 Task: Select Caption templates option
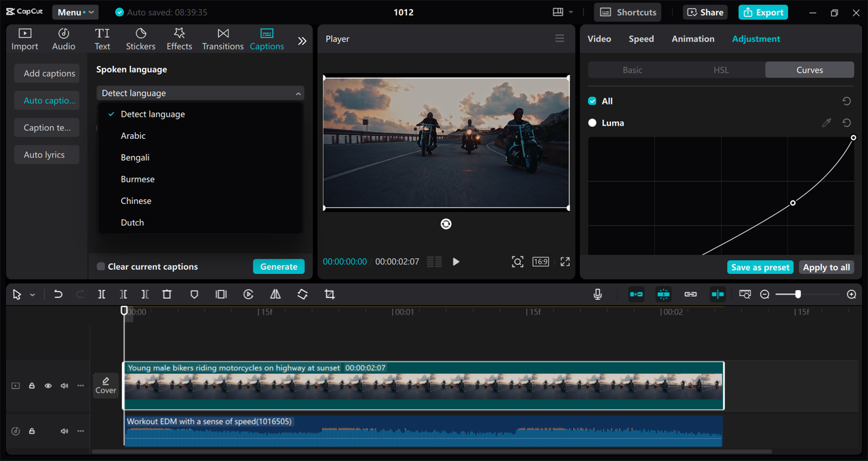pos(47,127)
